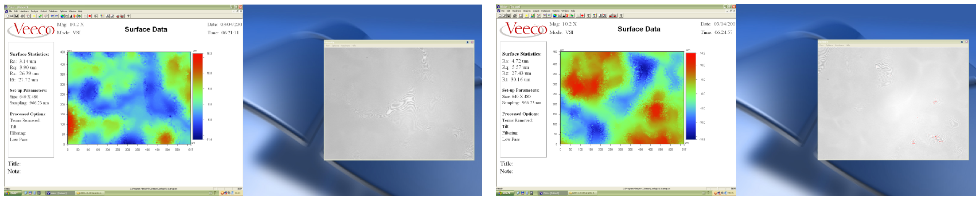Click surface contour map in left Vision window
Viewport: 980px width, 200px height.
pyautogui.click(x=129, y=98)
